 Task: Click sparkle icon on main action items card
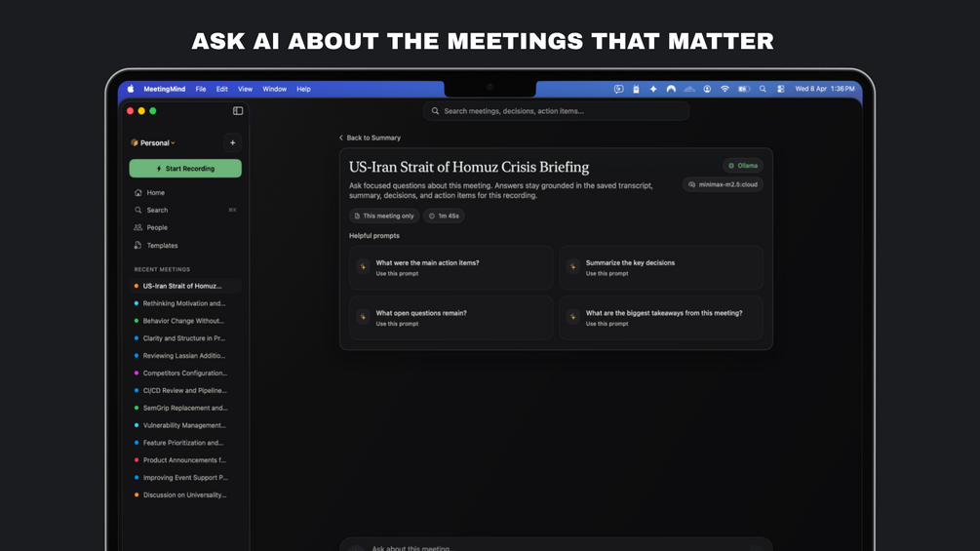point(363,267)
